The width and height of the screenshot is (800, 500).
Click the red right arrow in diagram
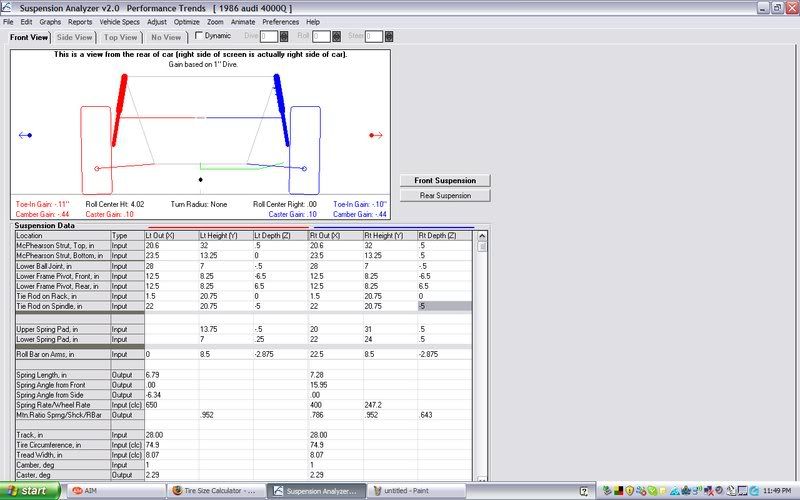point(375,135)
